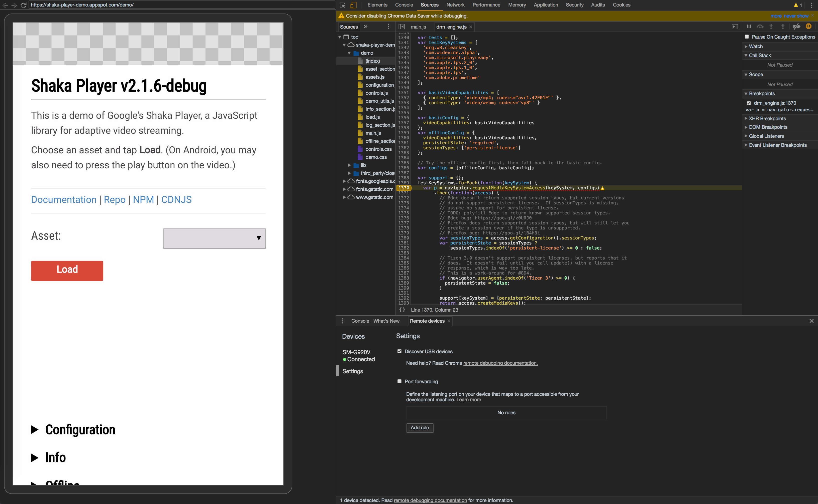This screenshot has height=504, width=818.
Task: Open the Asset selection dropdown
Action: coord(214,238)
